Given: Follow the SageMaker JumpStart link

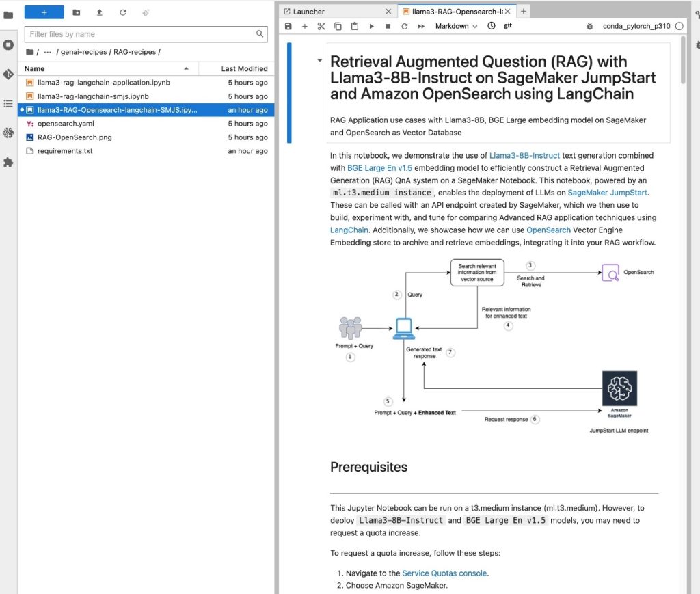Looking at the screenshot, I should pyautogui.click(x=607, y=193).
